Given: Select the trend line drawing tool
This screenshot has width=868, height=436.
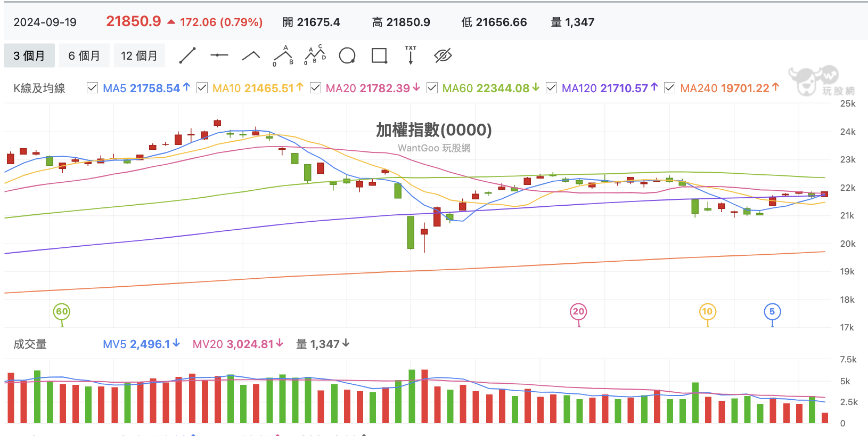Looking at the screenshot, I should tap(187, 55).
